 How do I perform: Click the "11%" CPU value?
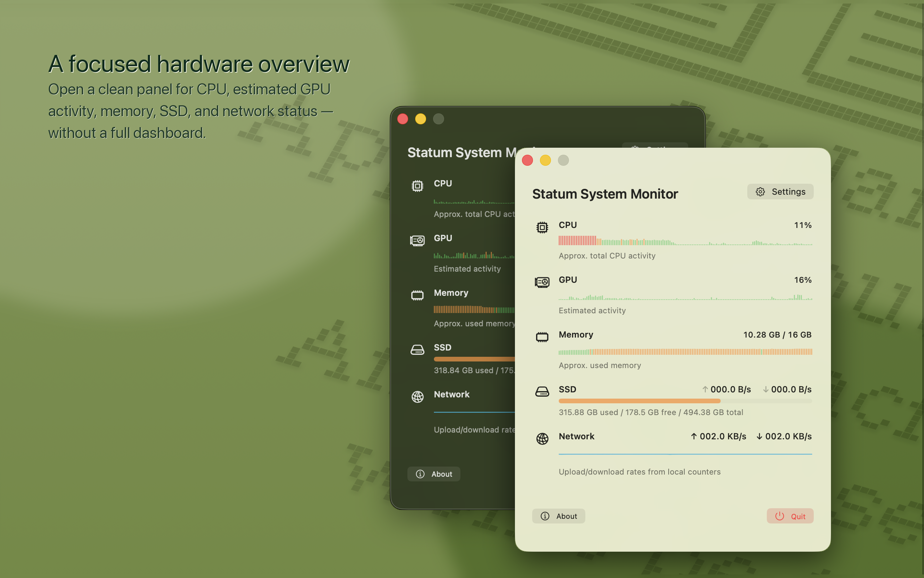tap(803, 225)
